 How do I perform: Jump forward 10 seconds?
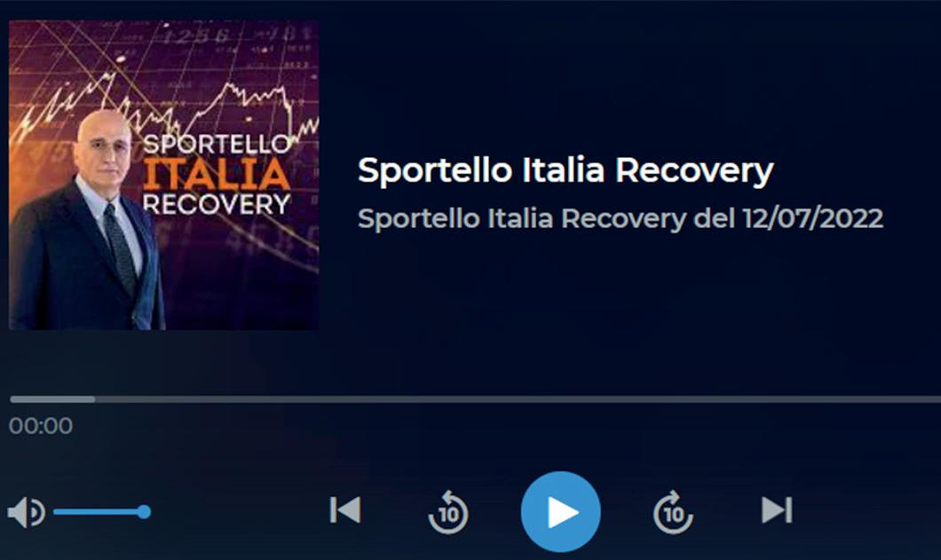[673, 512]
